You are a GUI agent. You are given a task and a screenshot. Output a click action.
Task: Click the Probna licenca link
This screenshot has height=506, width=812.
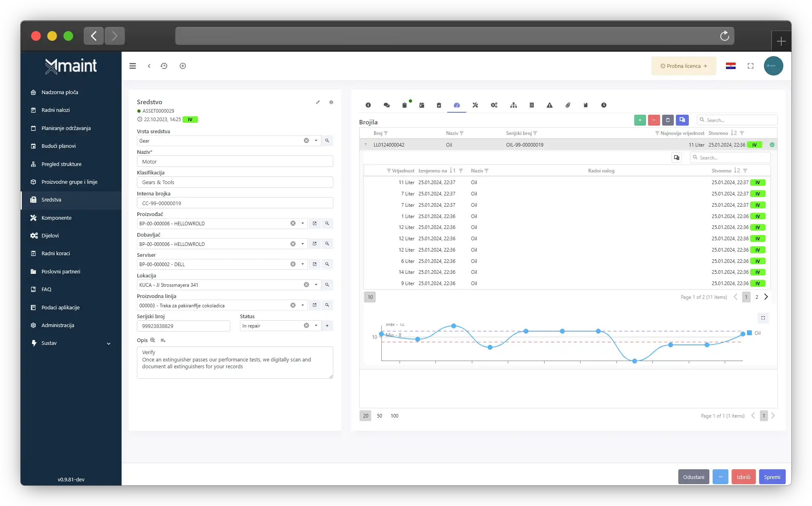tap(684, 66)
